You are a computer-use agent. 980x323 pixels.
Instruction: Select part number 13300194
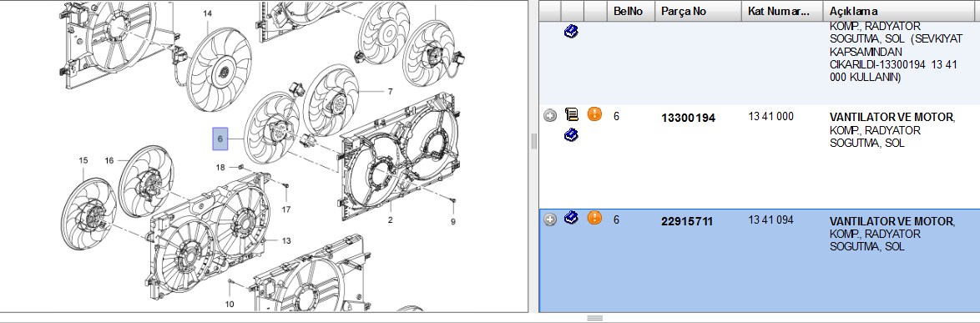tap(688, 118)
